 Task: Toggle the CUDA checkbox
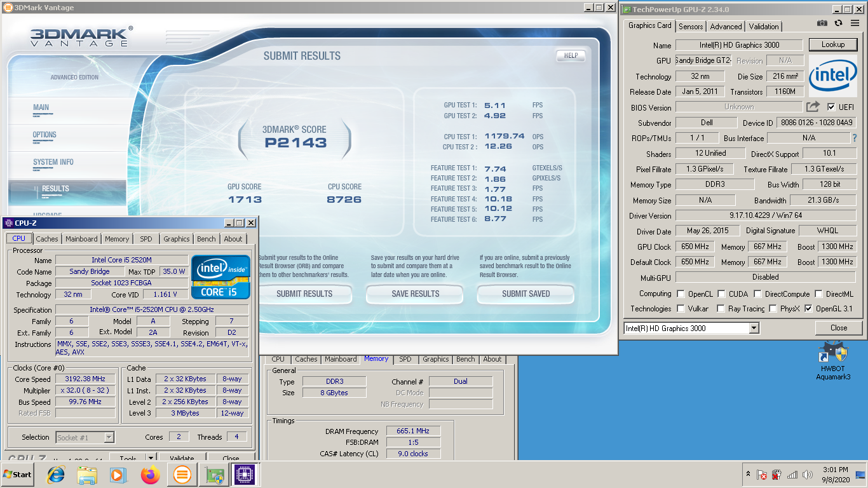tap(720, 294)
